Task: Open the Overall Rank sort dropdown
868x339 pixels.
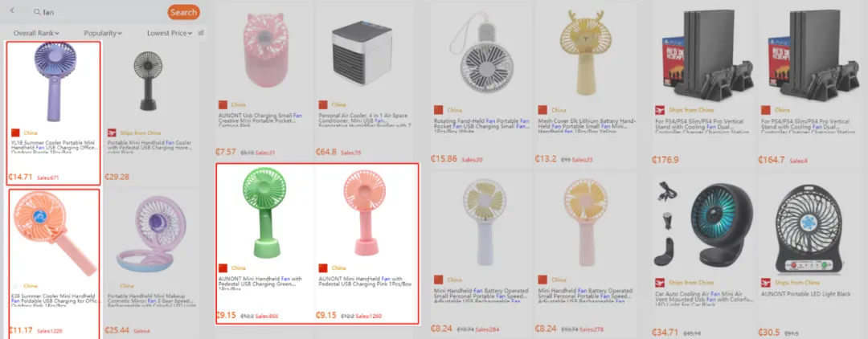Action: coord(36,33)
